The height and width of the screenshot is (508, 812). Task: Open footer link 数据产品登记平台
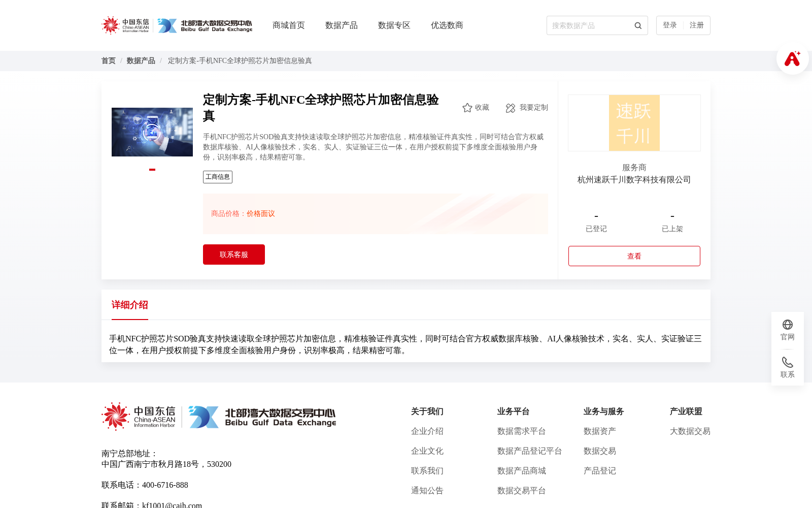[530, 451]
